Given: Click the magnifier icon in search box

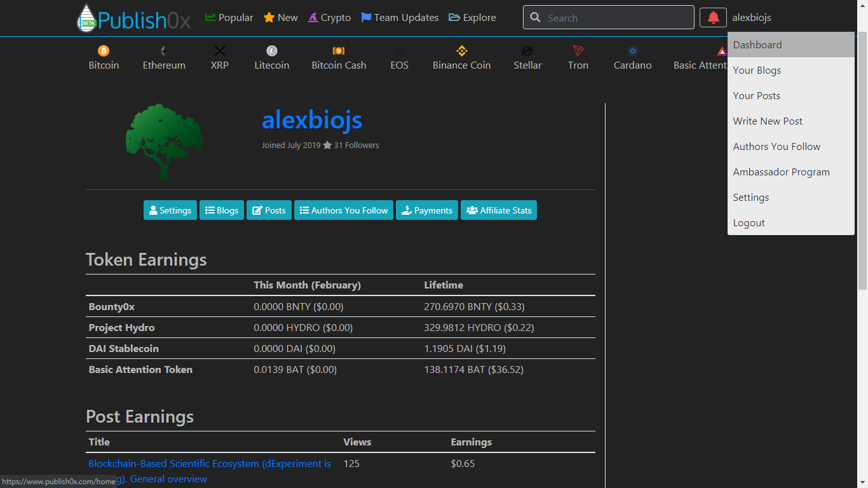Looking at the screenshot, I should [536, 18].
